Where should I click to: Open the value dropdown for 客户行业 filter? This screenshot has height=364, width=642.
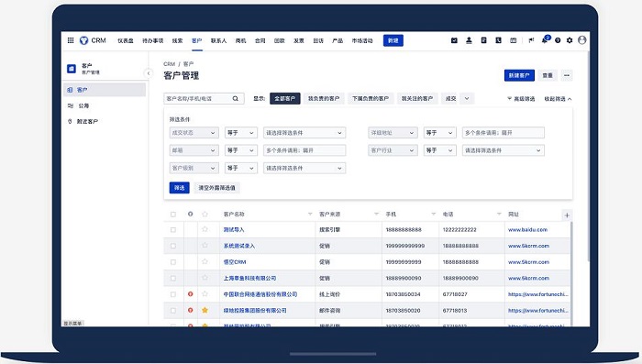click(x=504, y=150)
